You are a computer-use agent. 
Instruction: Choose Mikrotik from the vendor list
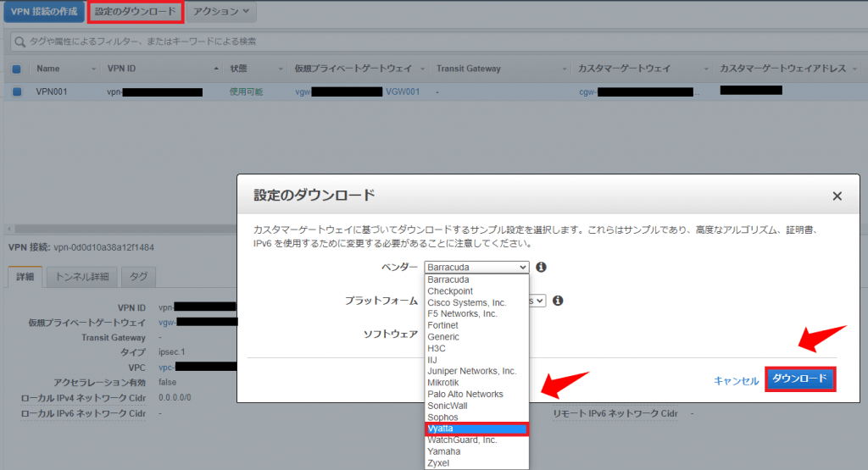pos(476,383)
